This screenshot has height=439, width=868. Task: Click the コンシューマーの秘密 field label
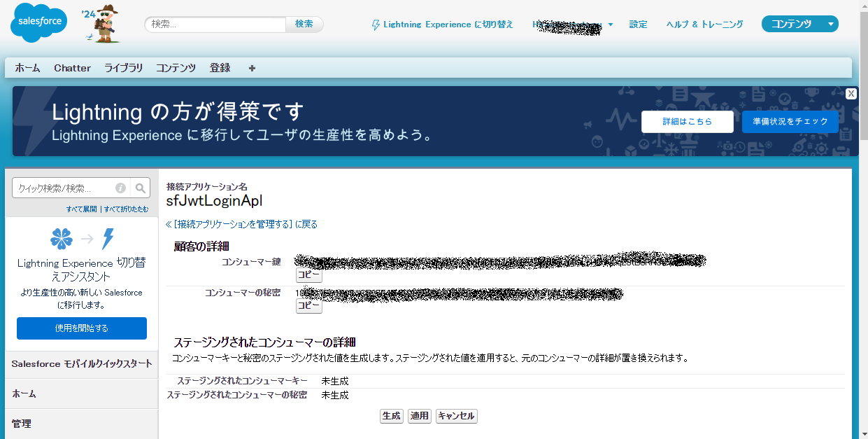(243, 292)
